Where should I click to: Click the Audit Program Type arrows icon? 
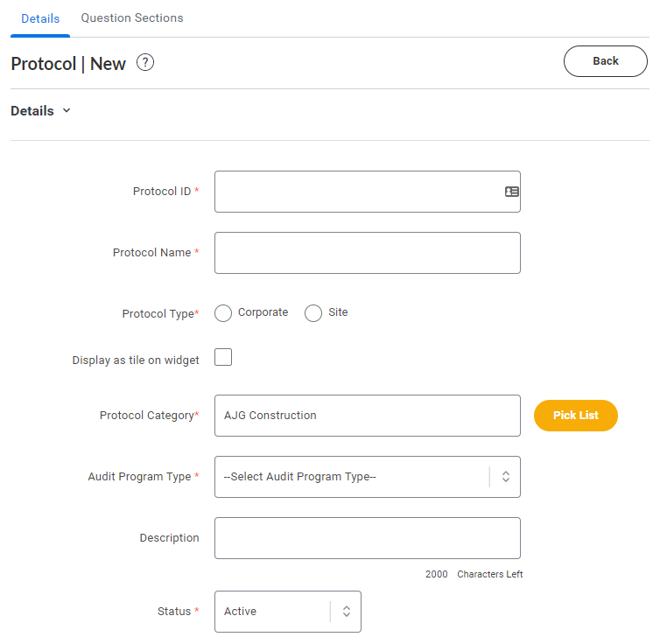pyautogui.click(x=506, y=477)
